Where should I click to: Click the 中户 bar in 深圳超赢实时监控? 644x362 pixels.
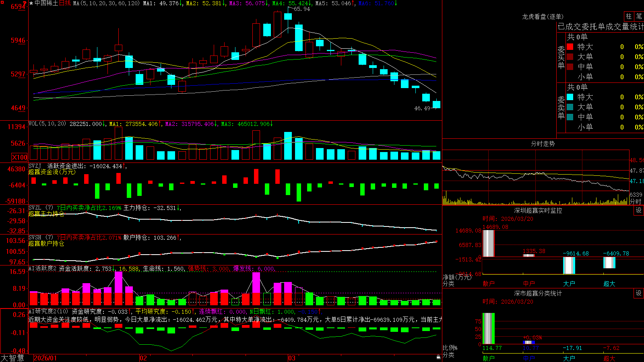point(529,255)
